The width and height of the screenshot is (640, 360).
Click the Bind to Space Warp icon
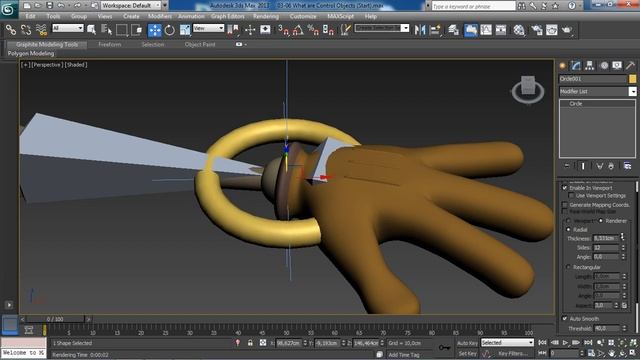coord(41,30)
